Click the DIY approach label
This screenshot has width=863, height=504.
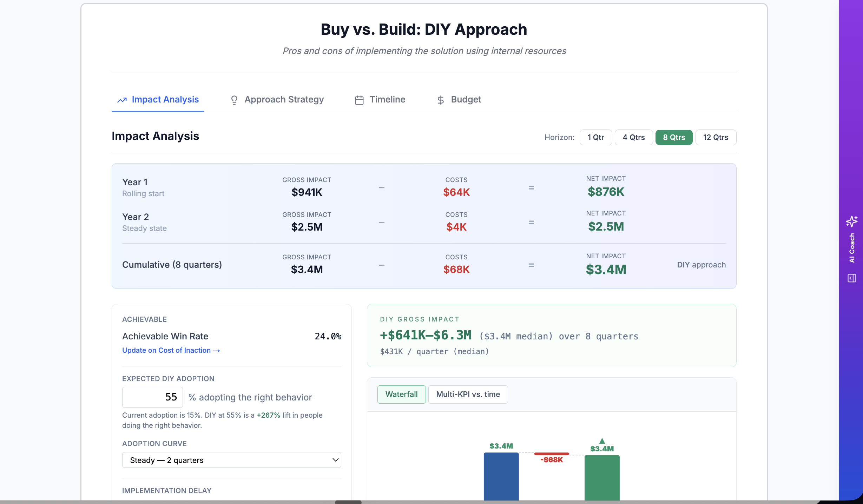[x=701, y=265]
